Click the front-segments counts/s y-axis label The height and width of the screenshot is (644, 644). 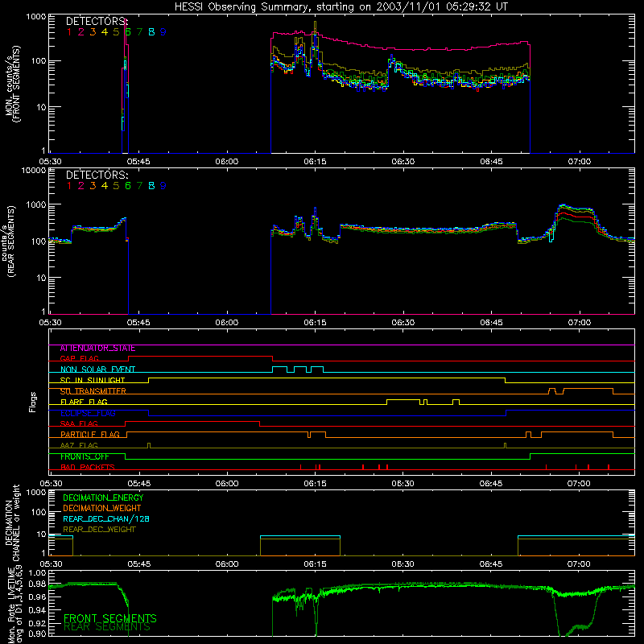click(12, 85)
